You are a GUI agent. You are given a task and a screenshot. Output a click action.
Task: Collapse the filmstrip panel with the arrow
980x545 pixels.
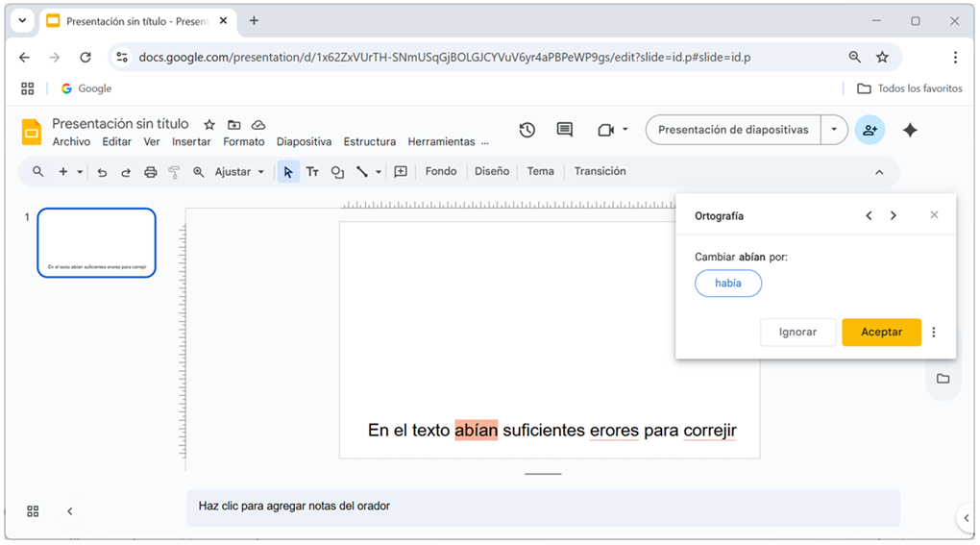[70, 511]
